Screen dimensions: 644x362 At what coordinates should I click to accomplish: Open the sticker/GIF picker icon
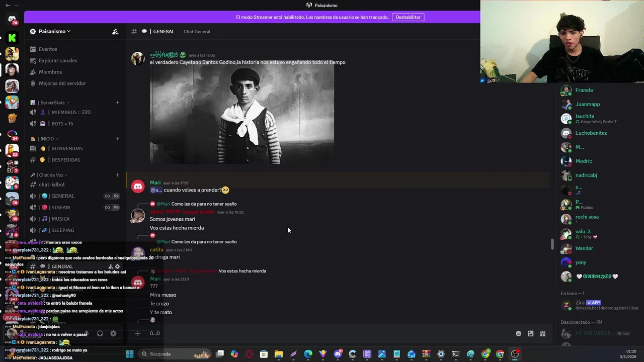tap(530, 333)
